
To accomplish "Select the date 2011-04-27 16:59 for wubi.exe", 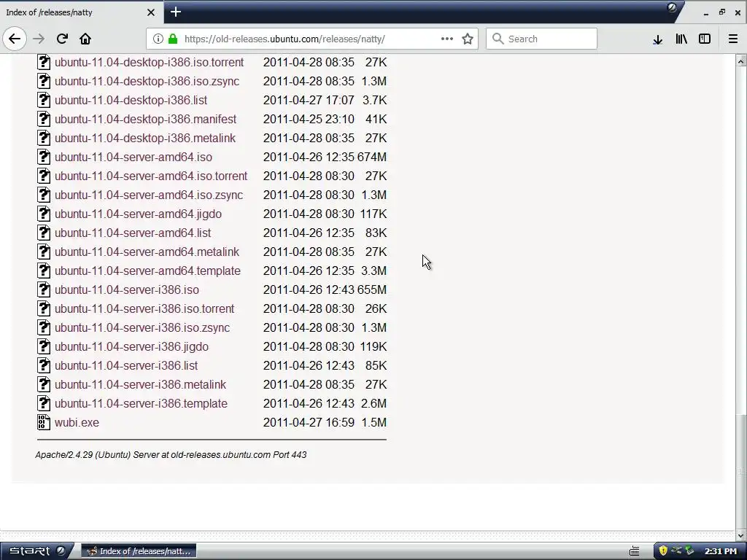I will click(309, 422).
